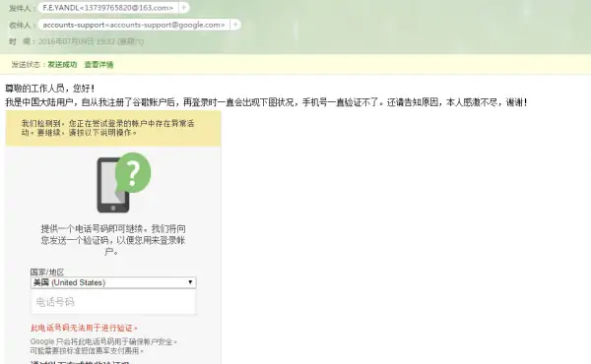The image size is (591, 364).
Task: Click the body line starting 我是中国大陆用户
Action: [x=266, y=102]
